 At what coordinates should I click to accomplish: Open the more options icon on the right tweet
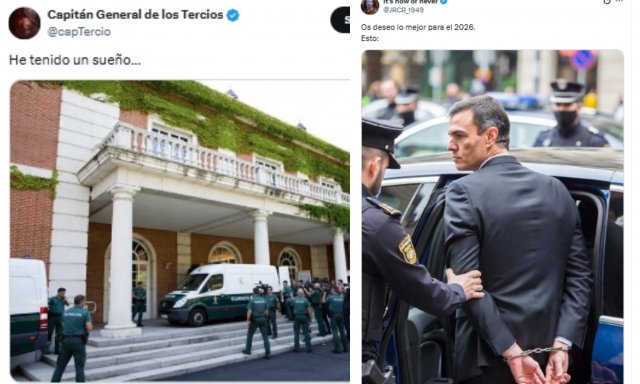tap(620, 1)
